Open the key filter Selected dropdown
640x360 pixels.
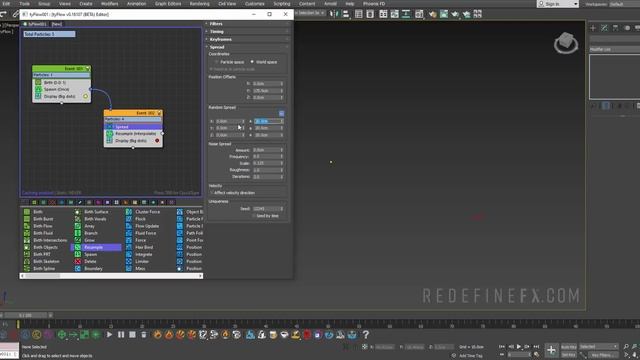point(599,347)
